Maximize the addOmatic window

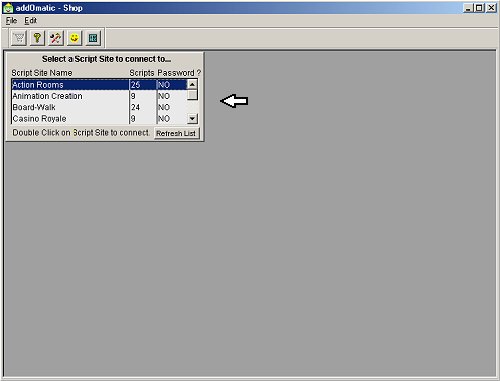tap(479, 8)
